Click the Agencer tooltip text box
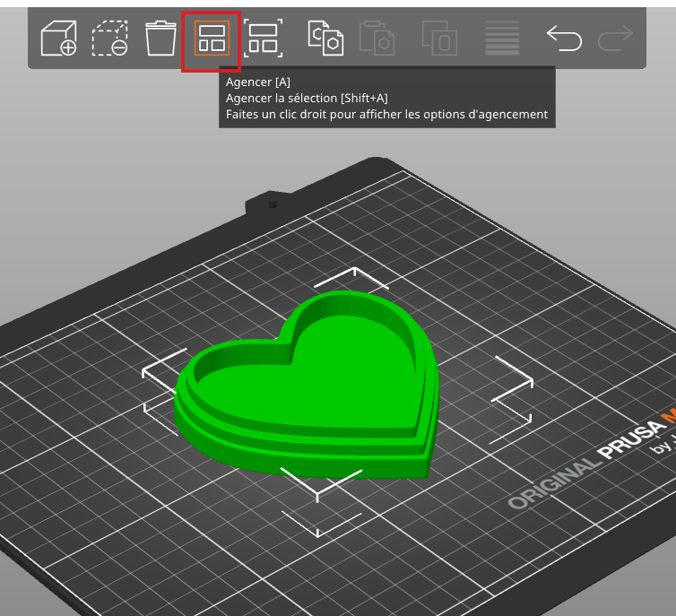Viewport: 676px width, 616px height. (386, 99)
